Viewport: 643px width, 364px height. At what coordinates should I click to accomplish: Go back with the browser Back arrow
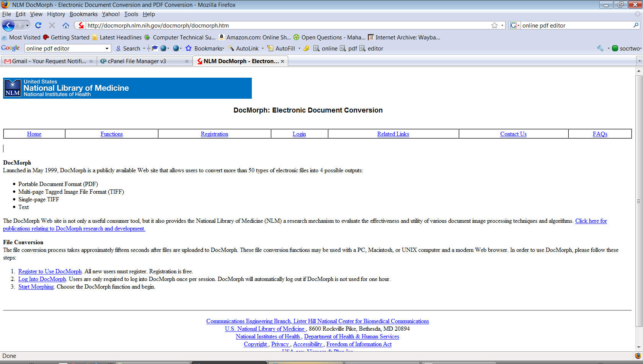(8, 25)
